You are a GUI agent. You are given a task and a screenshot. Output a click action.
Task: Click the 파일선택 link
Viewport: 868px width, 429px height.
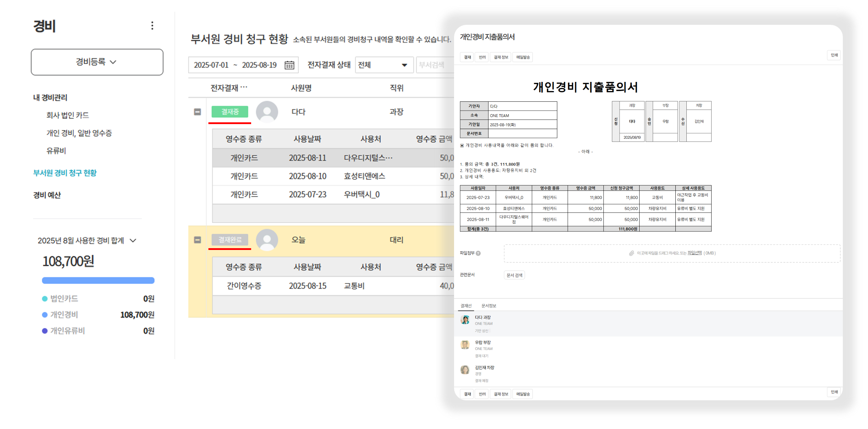694,253
